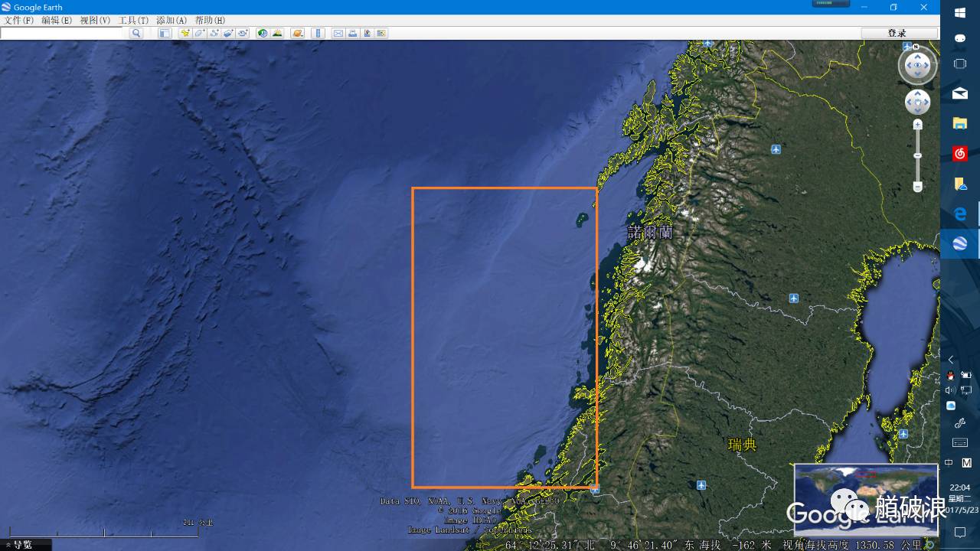Click the view in Google Maps icon

pos(381,33)
